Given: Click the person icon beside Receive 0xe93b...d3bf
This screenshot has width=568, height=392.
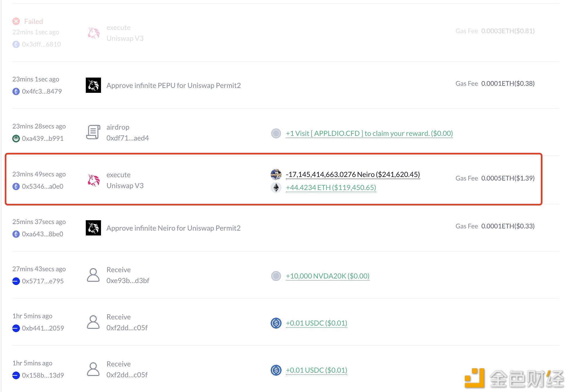Looking at the screenshot, I should (93, 275).
